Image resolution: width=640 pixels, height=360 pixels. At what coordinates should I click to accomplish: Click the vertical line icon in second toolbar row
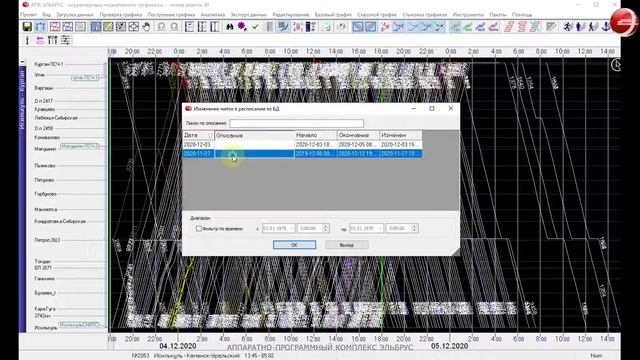point(27,40)
